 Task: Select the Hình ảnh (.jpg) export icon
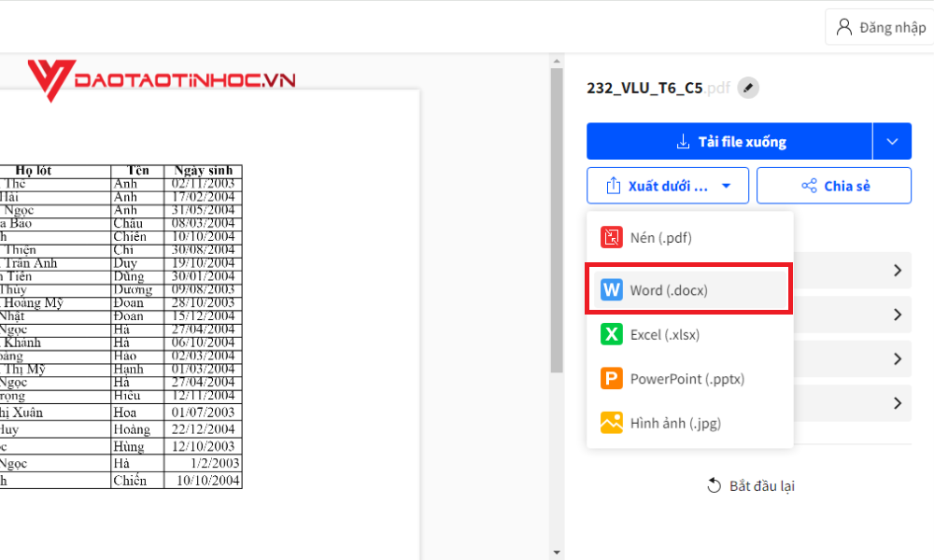pyautogui.click(x=613, y=423)
